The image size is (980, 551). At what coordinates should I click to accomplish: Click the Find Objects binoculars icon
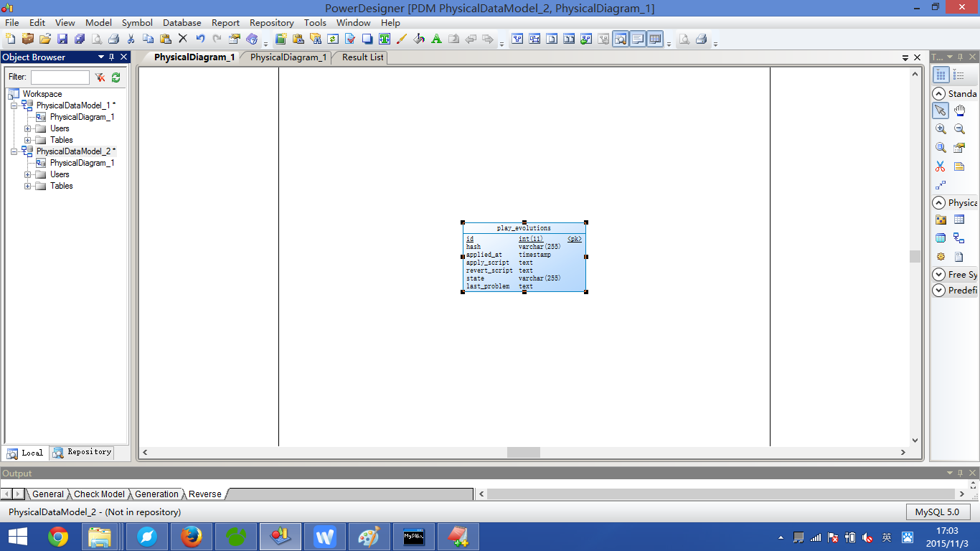pyautogui.click(x=316, y=39)
